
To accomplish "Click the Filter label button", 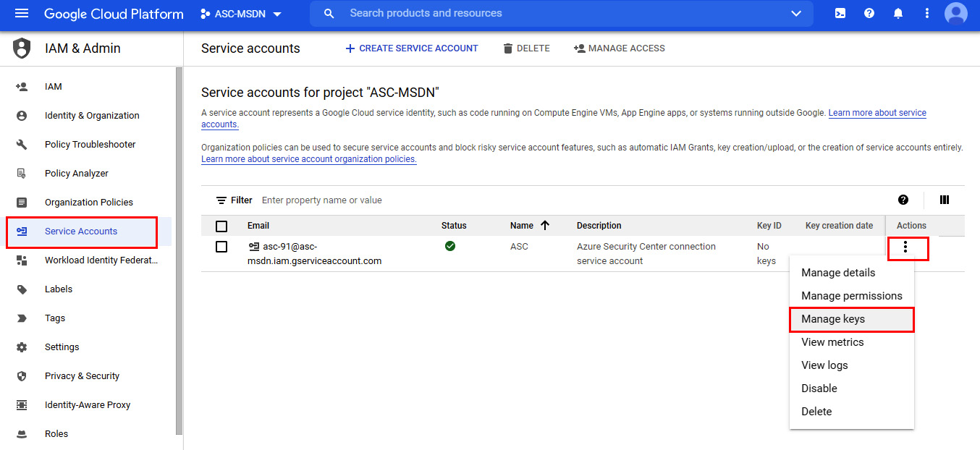I will [x=234, y=200].
